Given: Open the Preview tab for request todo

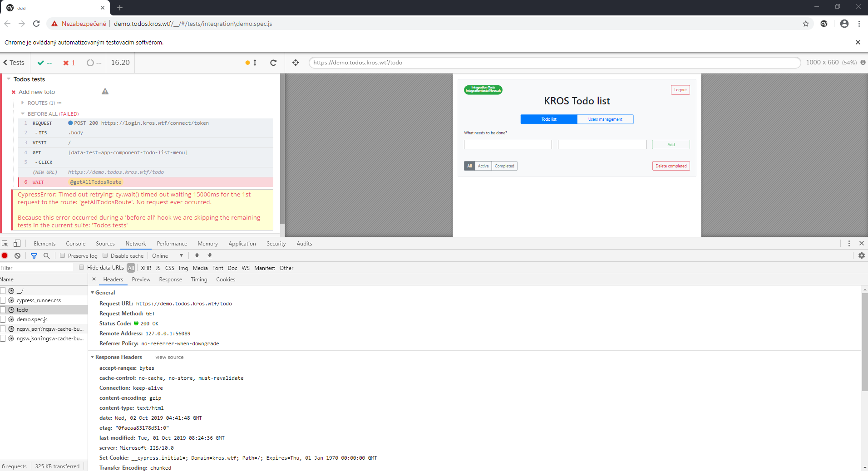Looking at the screenshot, I should click(141, 279).
